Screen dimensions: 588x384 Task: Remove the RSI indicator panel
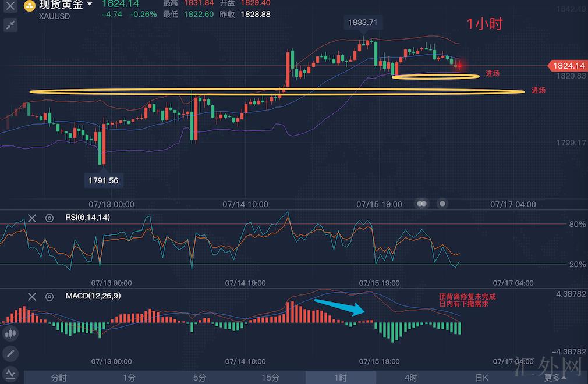32,218
